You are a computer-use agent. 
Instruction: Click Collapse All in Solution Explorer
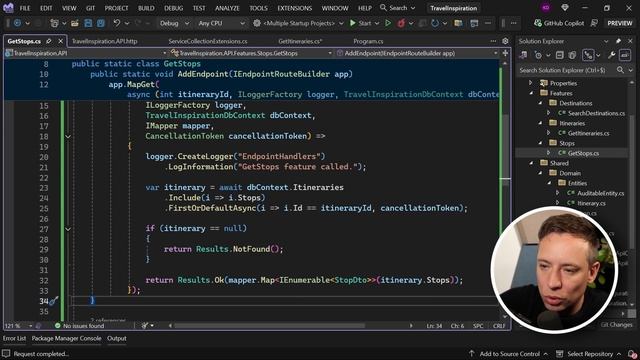coord(560,55)
